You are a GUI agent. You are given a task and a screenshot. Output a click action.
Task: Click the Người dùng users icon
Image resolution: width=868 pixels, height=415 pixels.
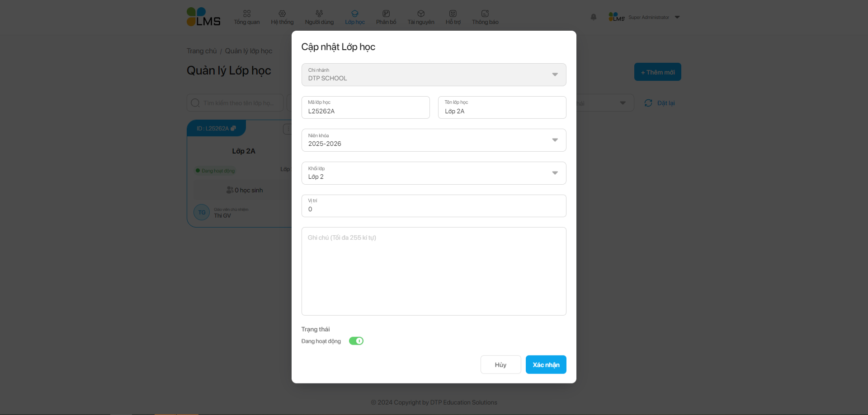(x=319, y=14)
